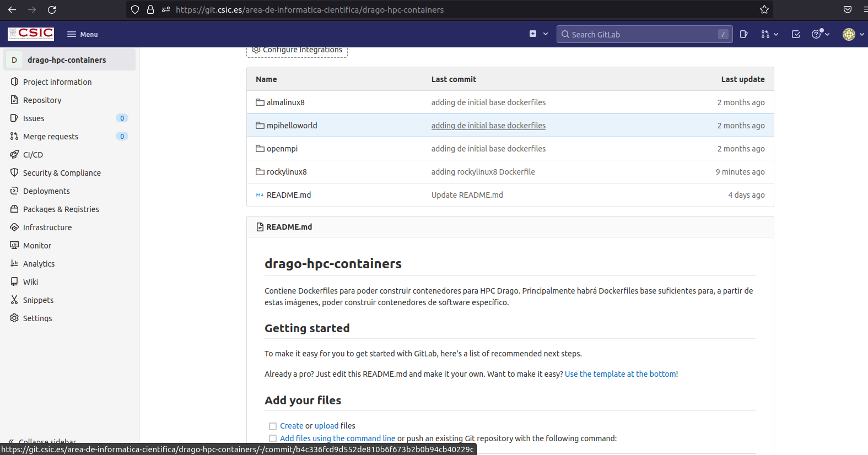The image size is (868, 455).
Task: Open mpihelloworld commit 'adding de initial base dockerfiles'
Action: (x=488, y=125)
